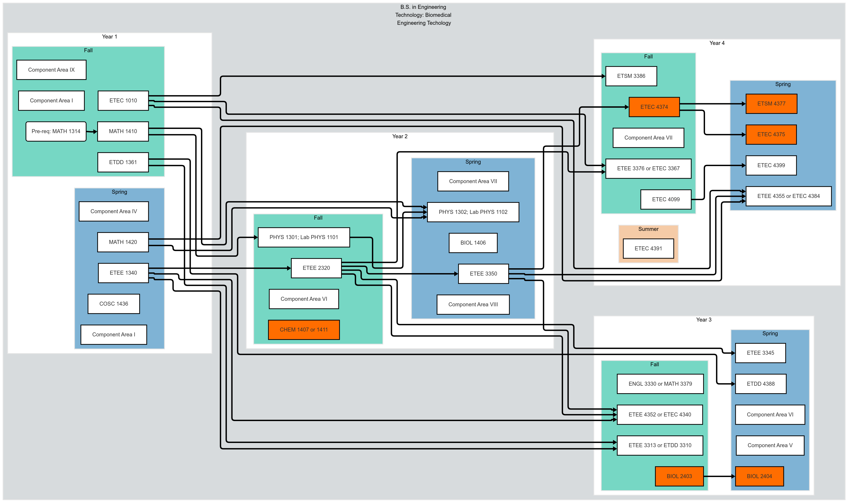
Task: Select the Pre-req: MATH 1314 box
Action: coord(56,131)
